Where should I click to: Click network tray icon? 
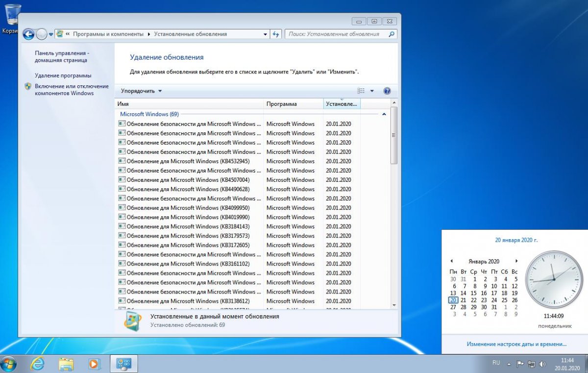[x=531, y=364]
